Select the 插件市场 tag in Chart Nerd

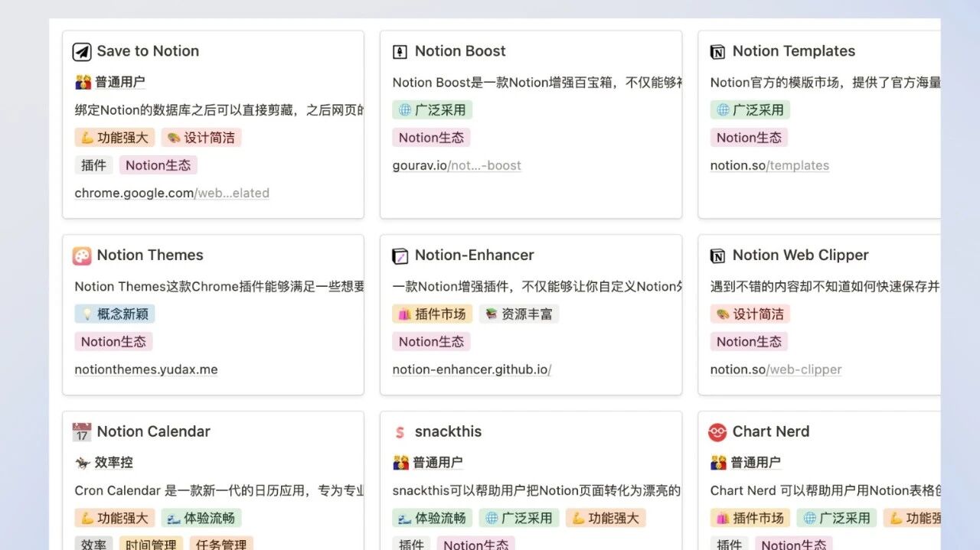[750, 518]
